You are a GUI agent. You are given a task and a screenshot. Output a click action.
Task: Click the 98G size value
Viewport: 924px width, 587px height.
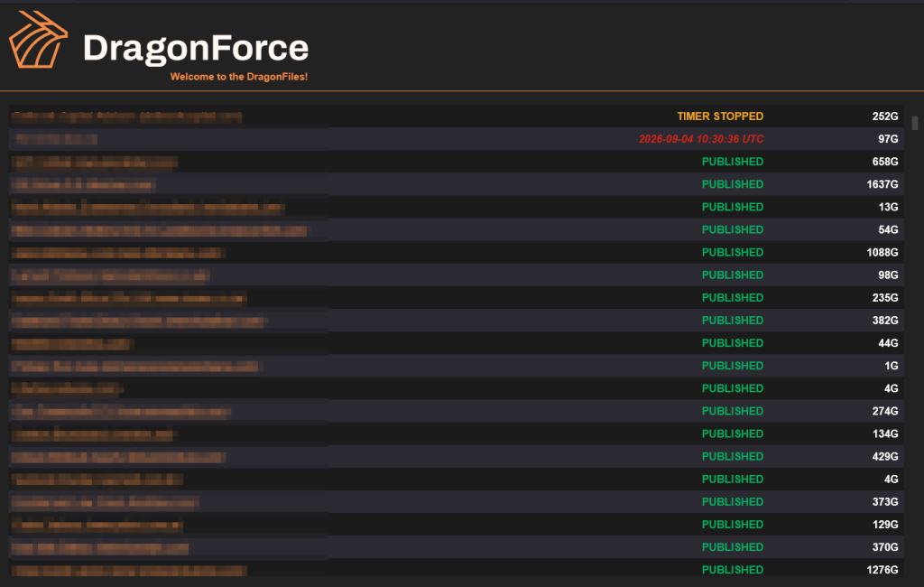(x=888, y=275)
